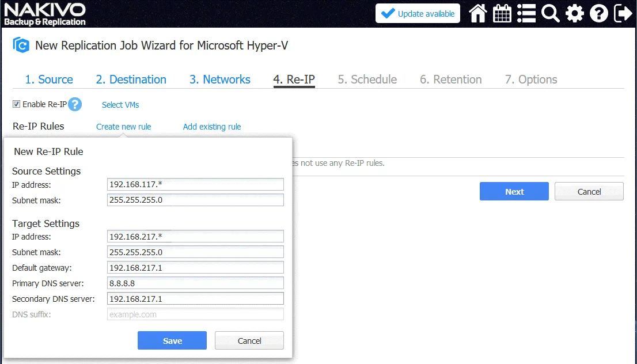Image resolution: width=637 pixels, height=364 pixels.
Task: Click the log out arrow icon
Action: tap(623, 14)
